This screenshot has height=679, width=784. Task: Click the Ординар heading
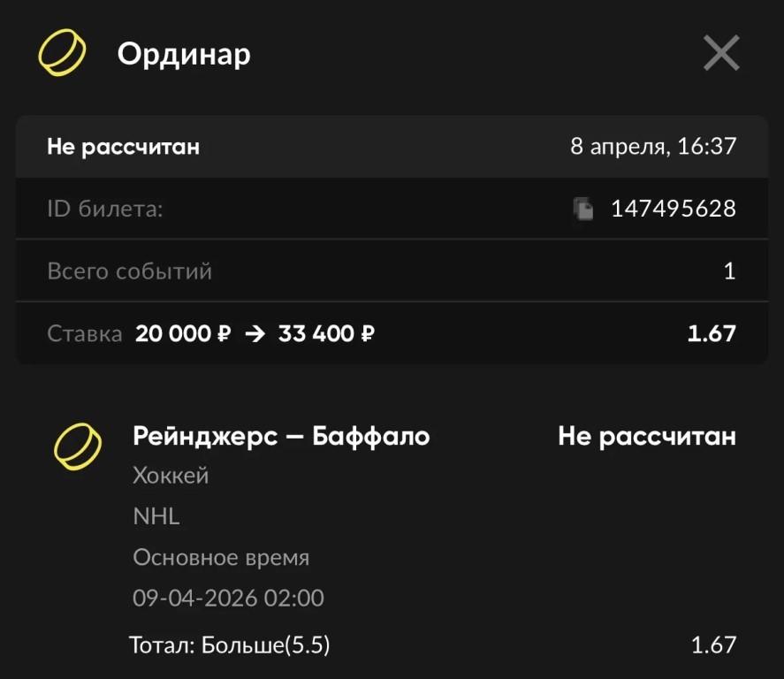(x=184, y=54)
